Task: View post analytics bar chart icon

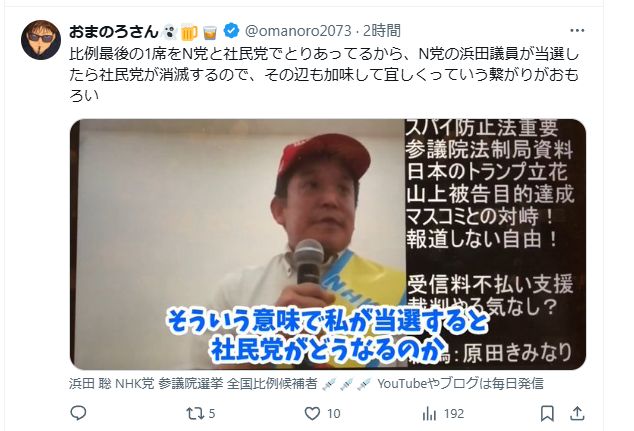Action: pos(429,413)
